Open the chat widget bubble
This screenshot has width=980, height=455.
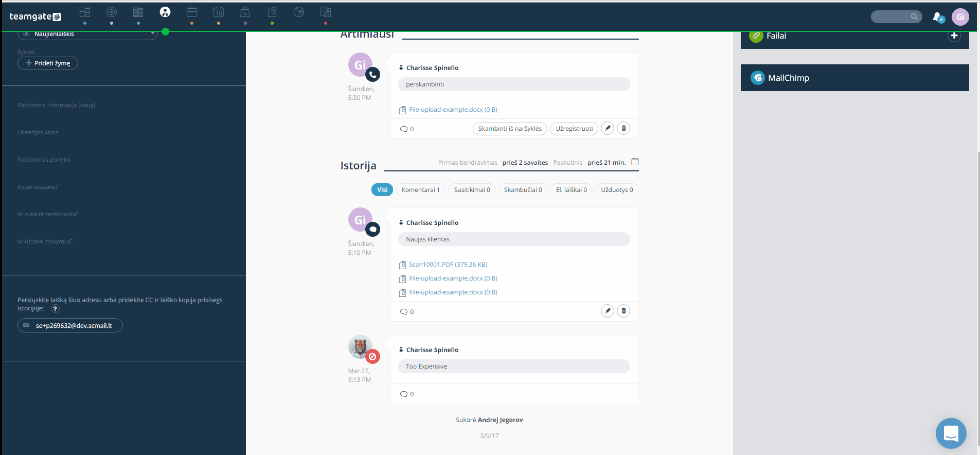951,433
